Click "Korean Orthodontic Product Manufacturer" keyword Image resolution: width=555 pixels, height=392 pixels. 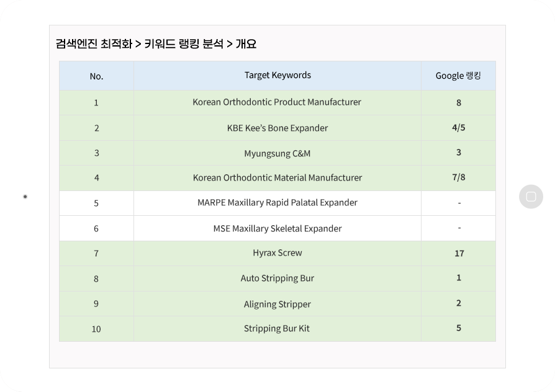tap(277, 102)
